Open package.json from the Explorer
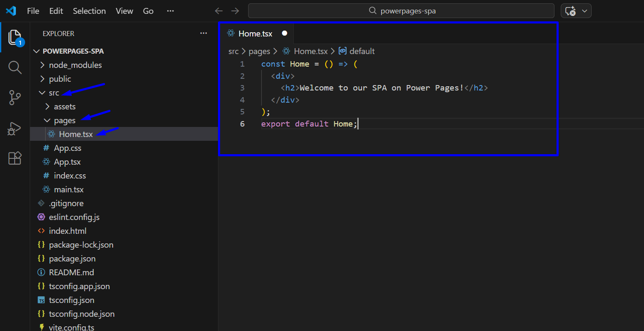The image size is (644, 331). pos(72,259)
